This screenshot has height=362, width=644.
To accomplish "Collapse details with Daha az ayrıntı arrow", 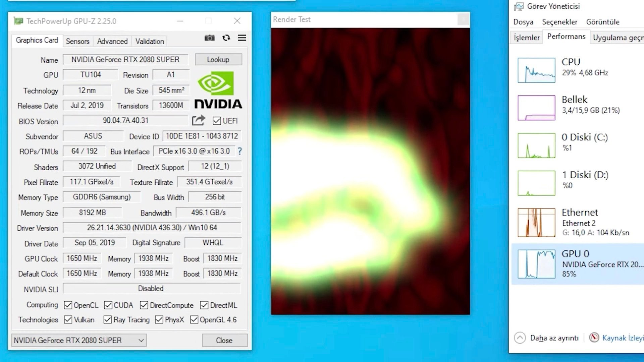I will point(520,338).
